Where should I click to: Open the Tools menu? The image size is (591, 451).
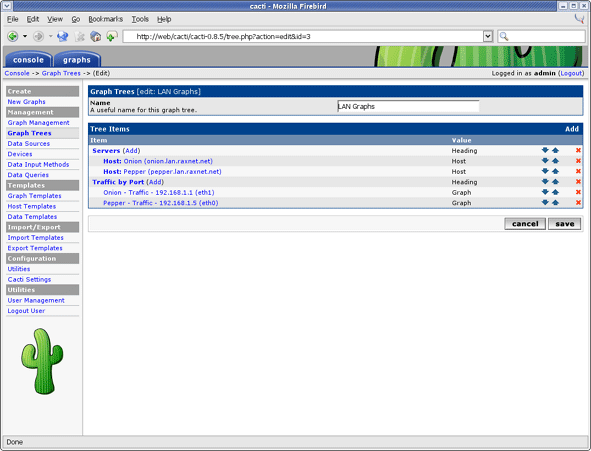coord(140,19)
